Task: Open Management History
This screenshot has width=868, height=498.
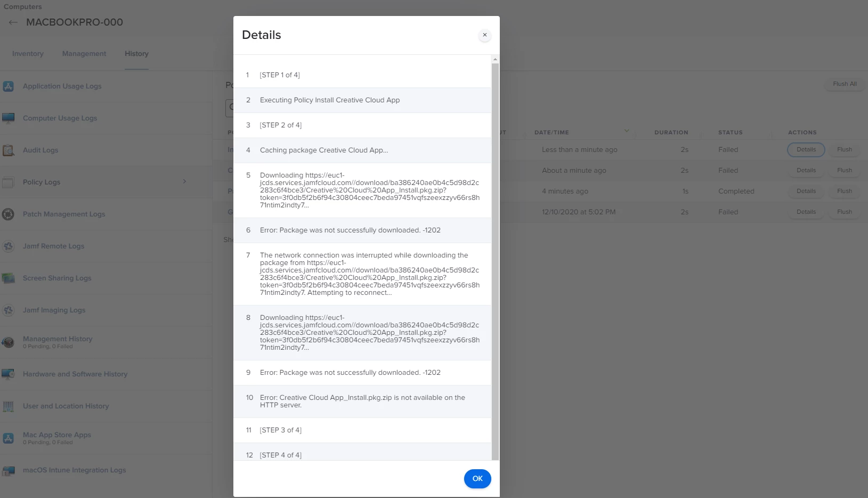Action: [58, 339]
